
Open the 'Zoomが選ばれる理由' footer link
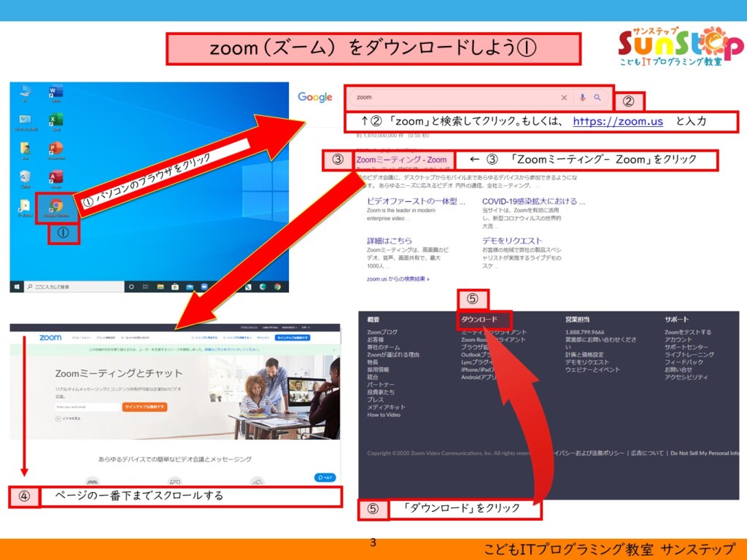[x=393, y=355]
